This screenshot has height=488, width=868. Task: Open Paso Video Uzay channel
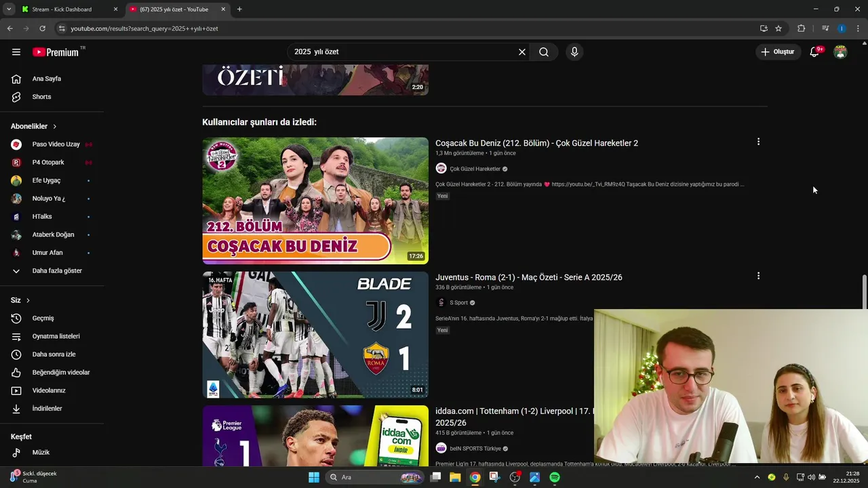click(x=56, y=144)
